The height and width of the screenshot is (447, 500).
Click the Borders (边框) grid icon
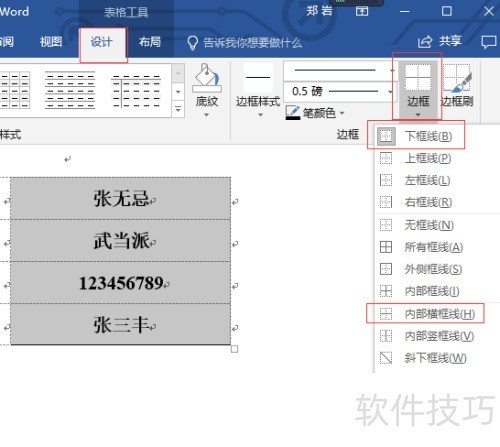click(418, 77)
